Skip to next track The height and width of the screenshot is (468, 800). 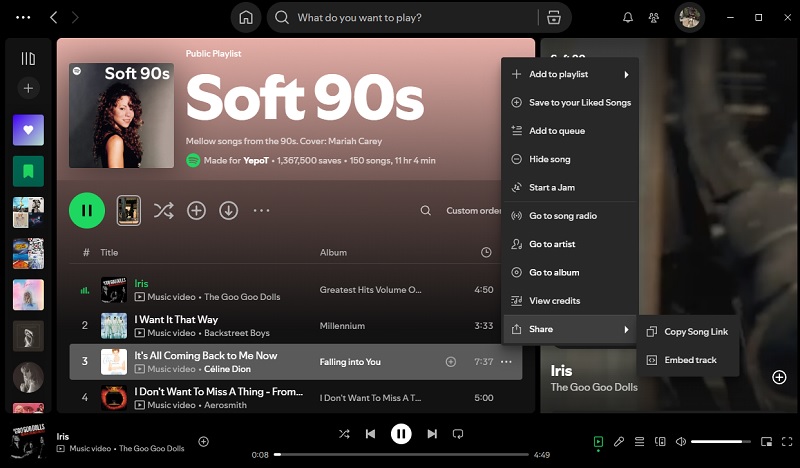point(432,434)
